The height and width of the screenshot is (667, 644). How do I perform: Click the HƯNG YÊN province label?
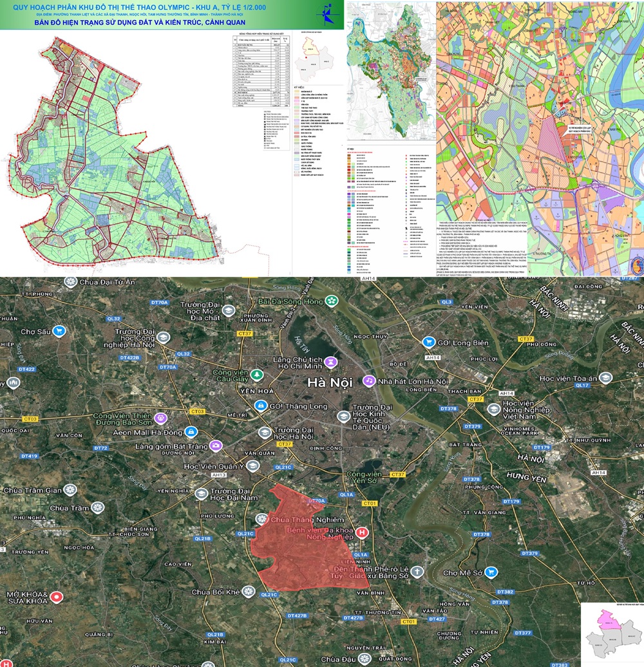[x=527, y=477]
